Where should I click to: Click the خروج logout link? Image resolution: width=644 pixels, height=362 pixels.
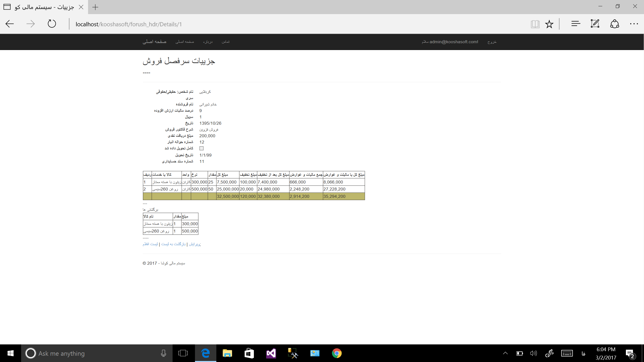point(492,42)
